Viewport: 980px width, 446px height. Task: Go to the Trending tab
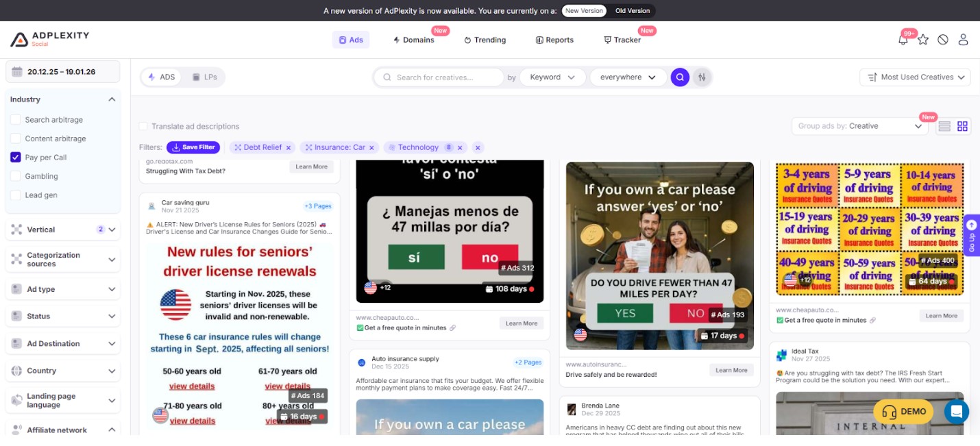[x=485, y=40]
